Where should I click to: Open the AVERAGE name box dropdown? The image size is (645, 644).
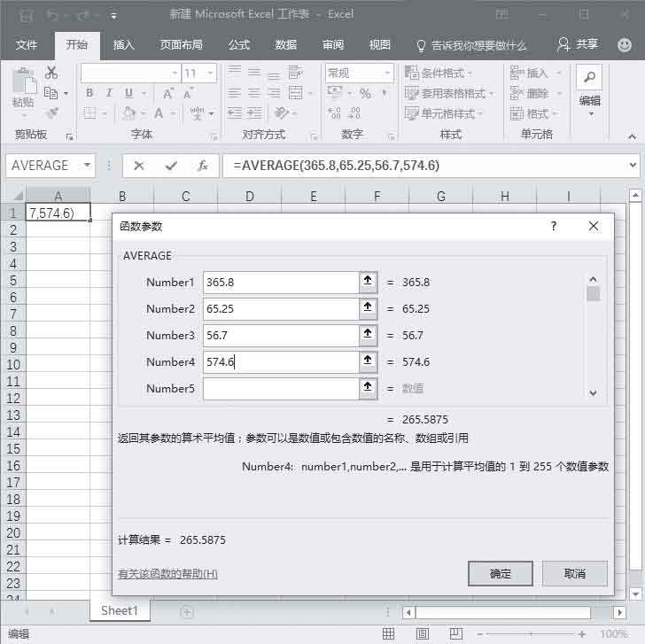(x=87, y=166)
